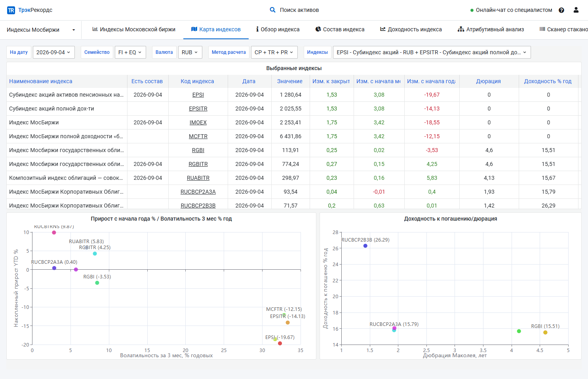
Task: Click the RUCBCP2B3B point in duration chart
Action: (x=365, y=246)
